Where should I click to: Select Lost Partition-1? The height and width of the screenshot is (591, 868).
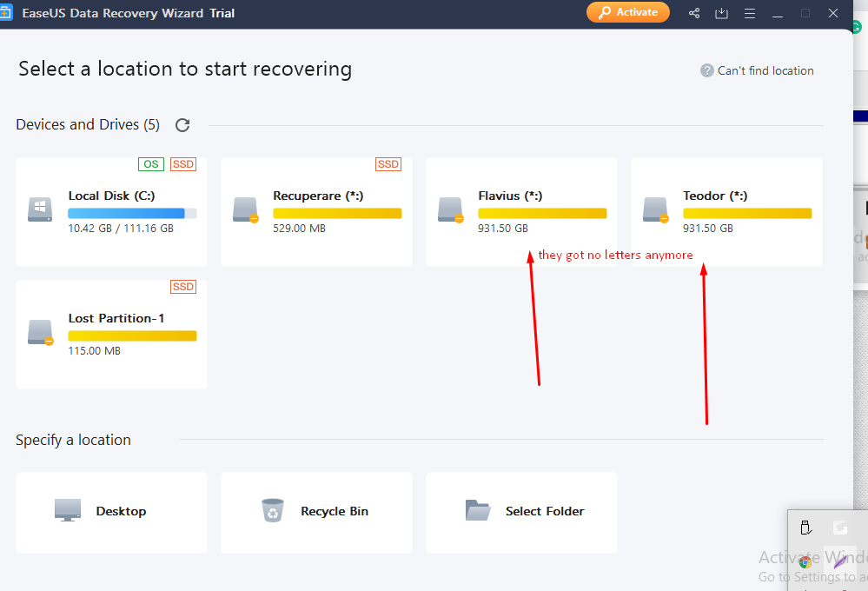tap(111, 335)
